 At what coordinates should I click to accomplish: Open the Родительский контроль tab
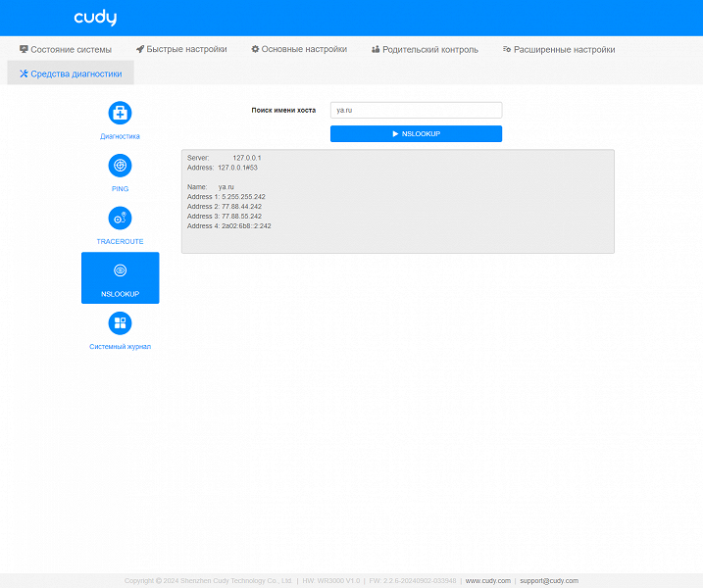[425, 49]
